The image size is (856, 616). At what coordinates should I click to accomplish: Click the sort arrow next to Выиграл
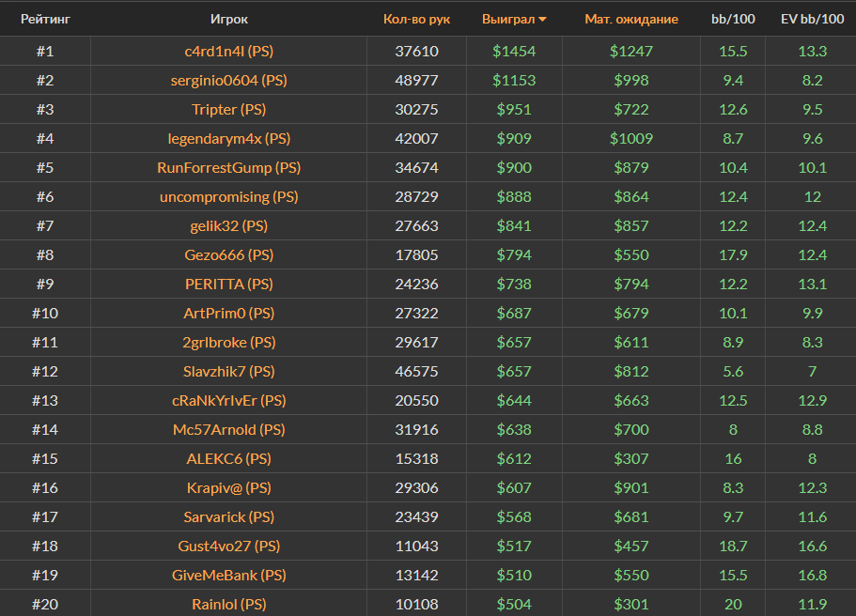click(542, 20)
